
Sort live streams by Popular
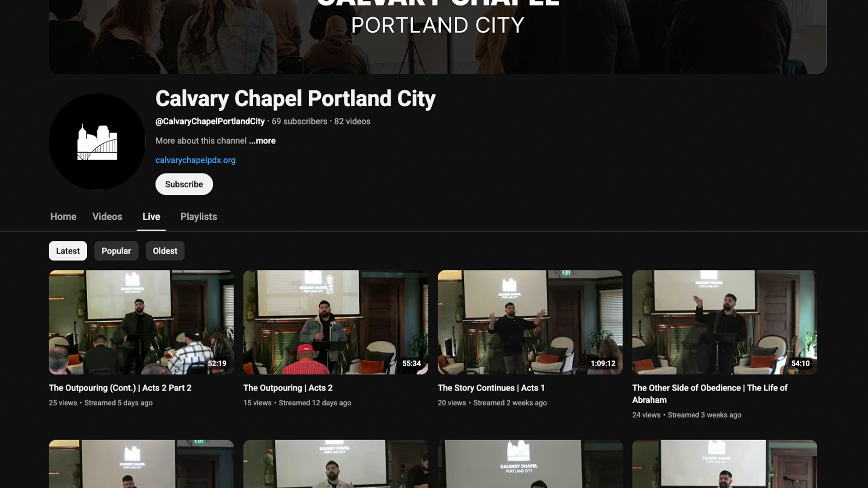point(116,251)
